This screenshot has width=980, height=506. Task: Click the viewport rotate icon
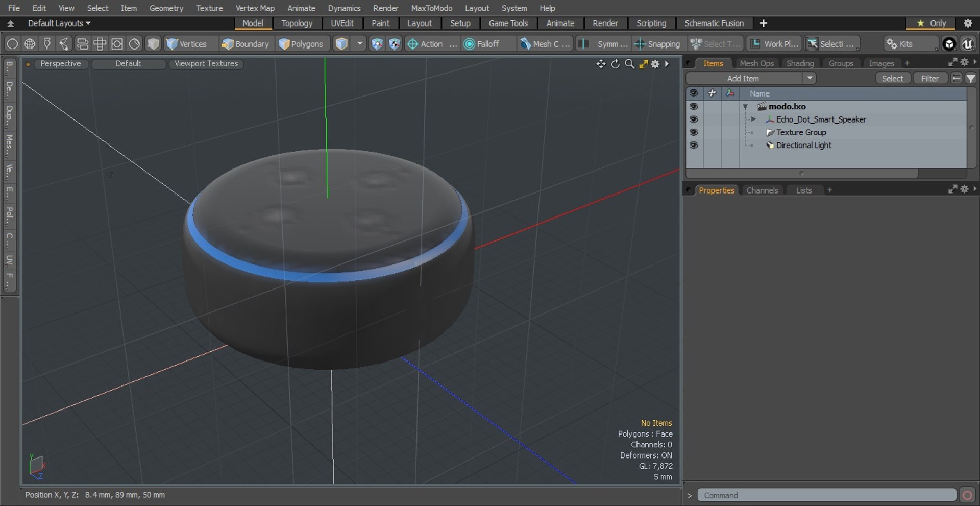point(616,64)
